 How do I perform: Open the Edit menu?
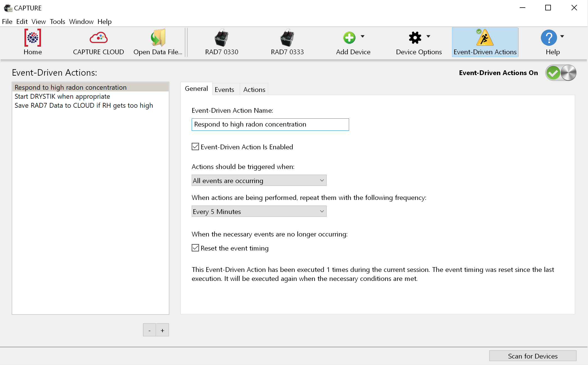point(22,22)
